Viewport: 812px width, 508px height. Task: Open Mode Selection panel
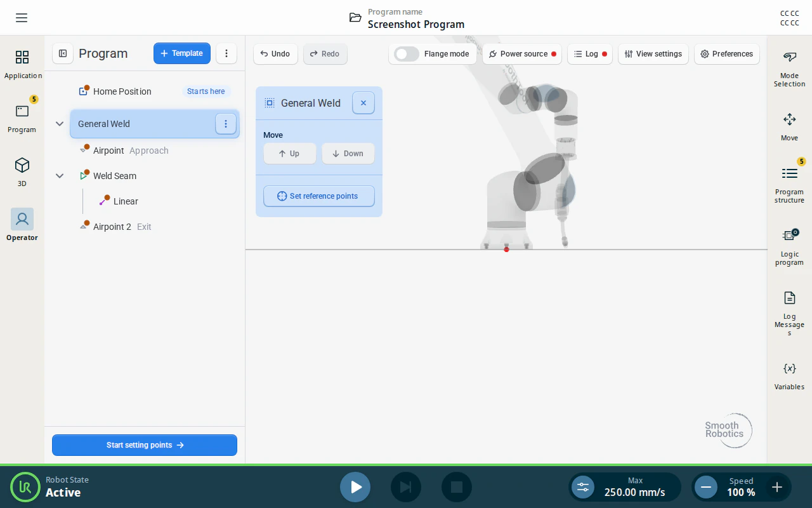pyautogui.click(x=789, y=69)
